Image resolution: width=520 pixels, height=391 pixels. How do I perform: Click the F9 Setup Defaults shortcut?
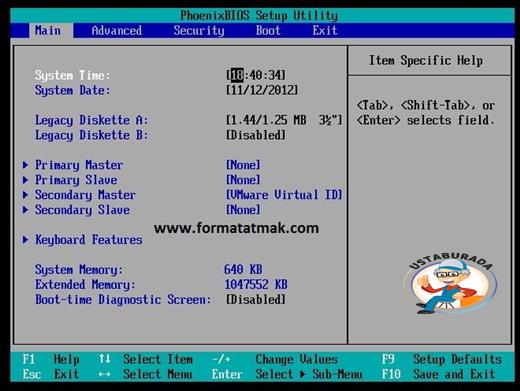tap(441, 359)
